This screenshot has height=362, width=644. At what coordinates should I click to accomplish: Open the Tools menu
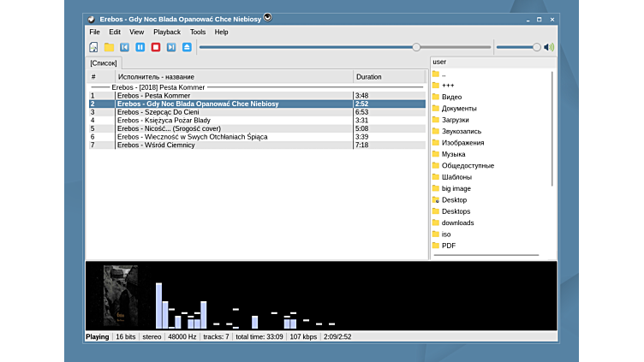[x=198, y=32]
